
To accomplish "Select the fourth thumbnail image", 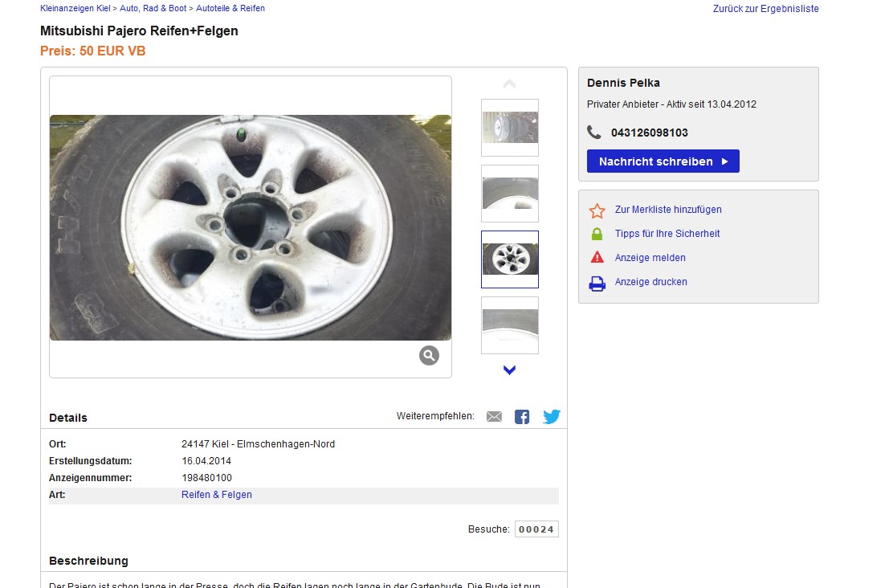I will [510, 325].
